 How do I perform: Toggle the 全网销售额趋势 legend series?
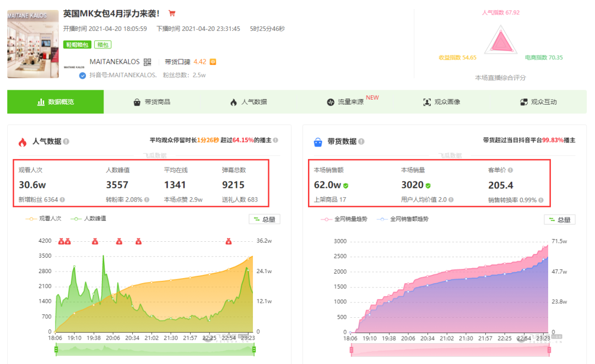click(403, 219)
